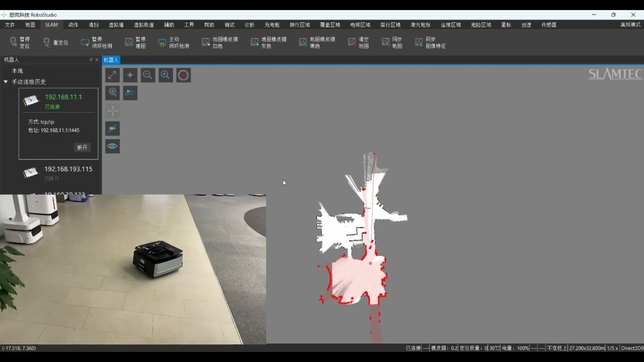Open the 工具 menu

pyautogui.click(x=189, y=25)
